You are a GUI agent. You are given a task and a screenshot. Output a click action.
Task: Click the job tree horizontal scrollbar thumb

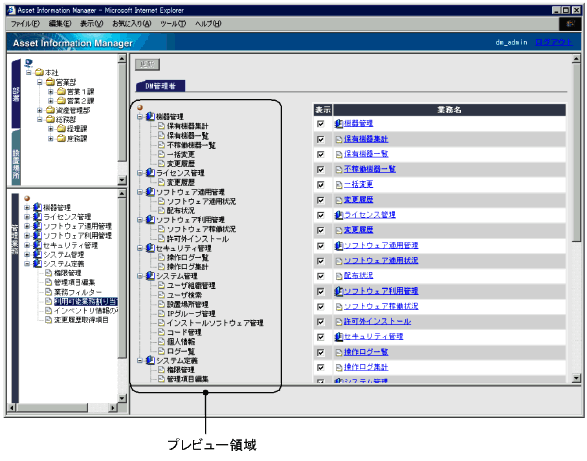pyautogui.click(x=52, y=407)
